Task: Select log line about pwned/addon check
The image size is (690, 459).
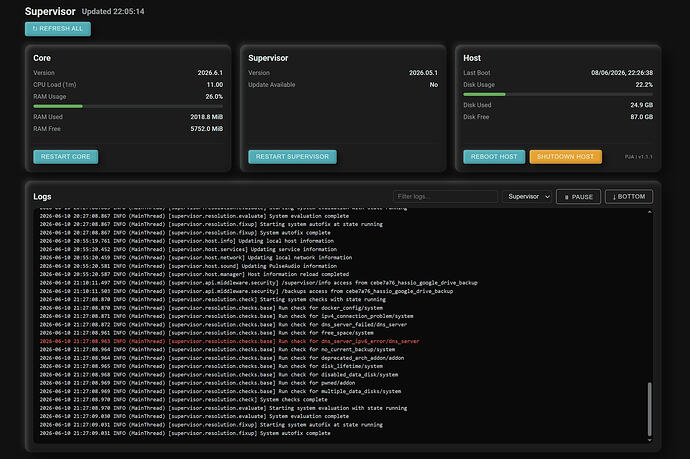Action: tap(197, 383)
